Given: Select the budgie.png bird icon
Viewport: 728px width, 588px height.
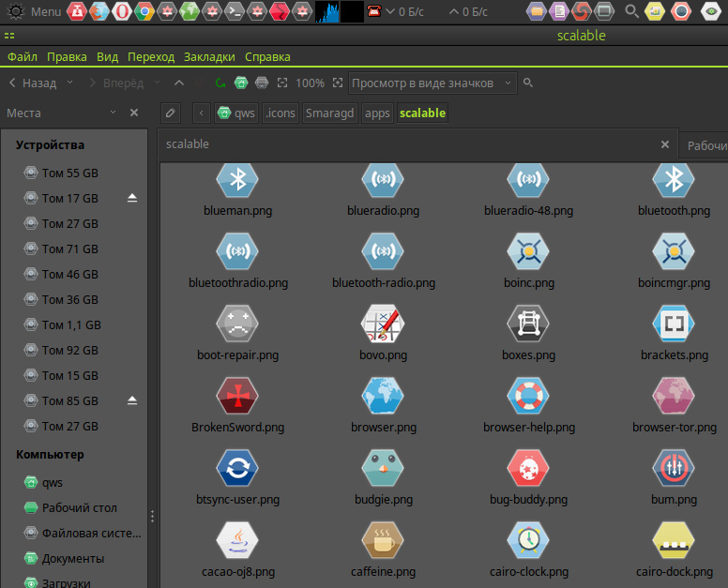Looking at the screenshot, I should click(383, 468).
